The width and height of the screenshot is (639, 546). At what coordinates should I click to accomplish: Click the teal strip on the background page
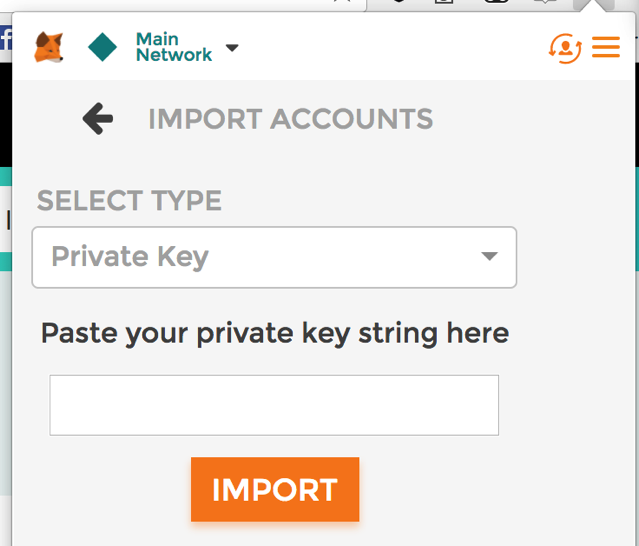click(x=6, y=176)
